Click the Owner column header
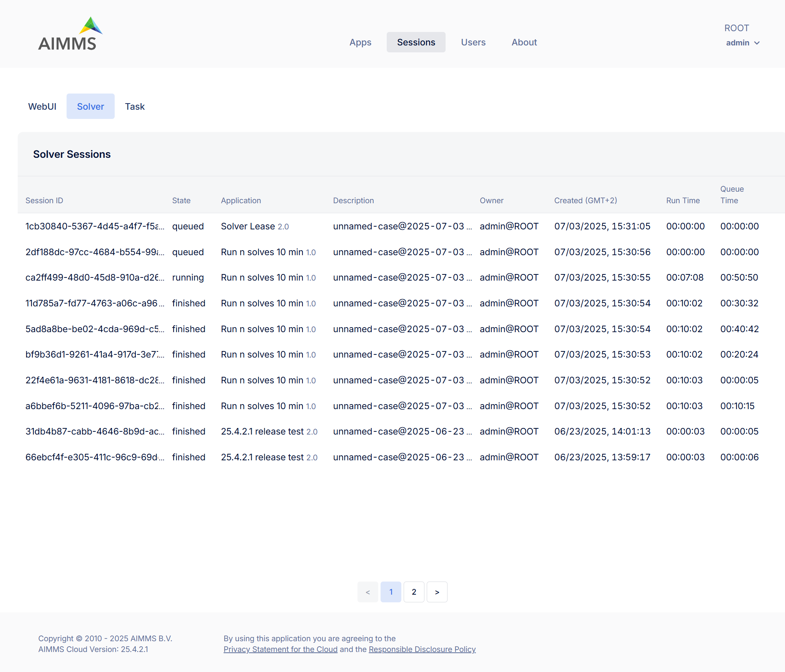785x672 pixels. click(491, 201)
